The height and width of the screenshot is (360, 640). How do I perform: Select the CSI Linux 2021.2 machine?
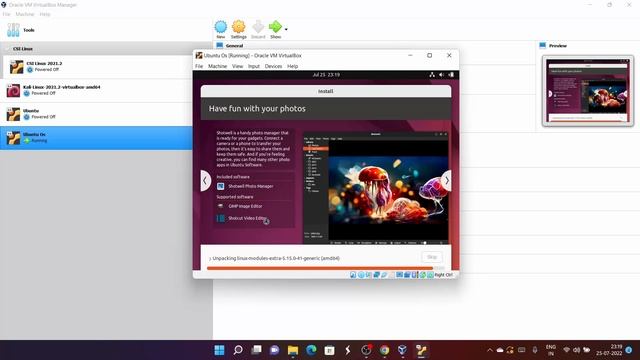pos(106,67)
